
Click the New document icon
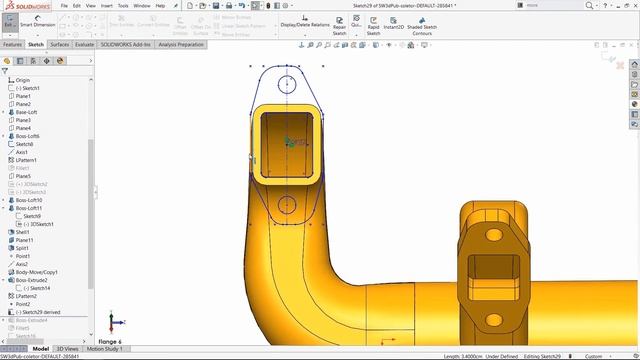190,6
